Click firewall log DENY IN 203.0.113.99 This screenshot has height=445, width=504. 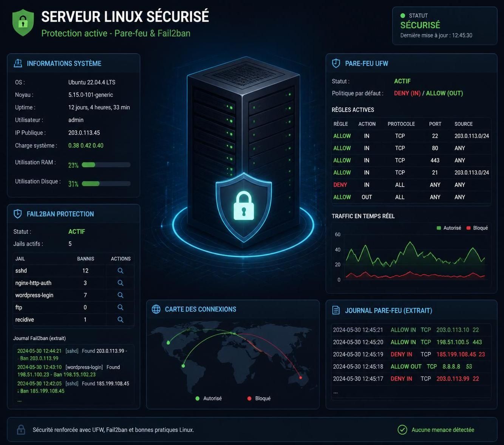click(411, 379)
